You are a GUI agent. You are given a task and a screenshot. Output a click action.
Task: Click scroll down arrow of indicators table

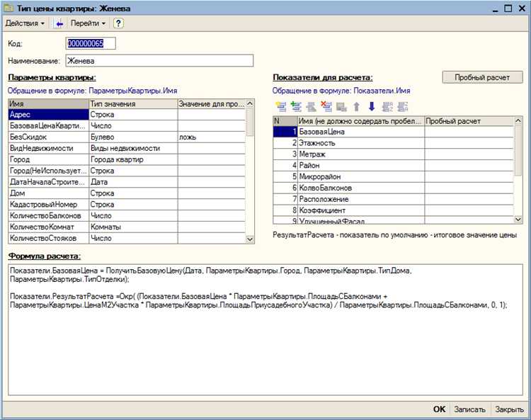pyautogui.click(x=518, y=220)
